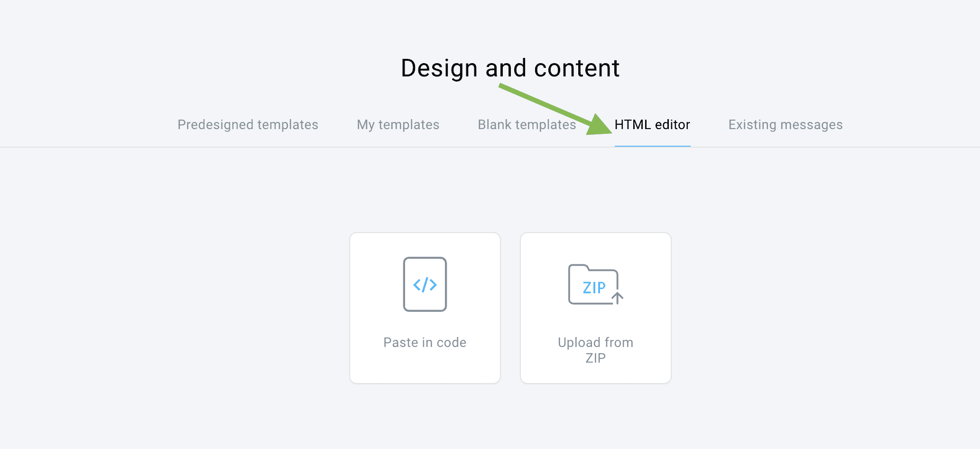Click the Upload from ZIP card
Viewport: 980px width, 449px height.
(x=595, y=308)
